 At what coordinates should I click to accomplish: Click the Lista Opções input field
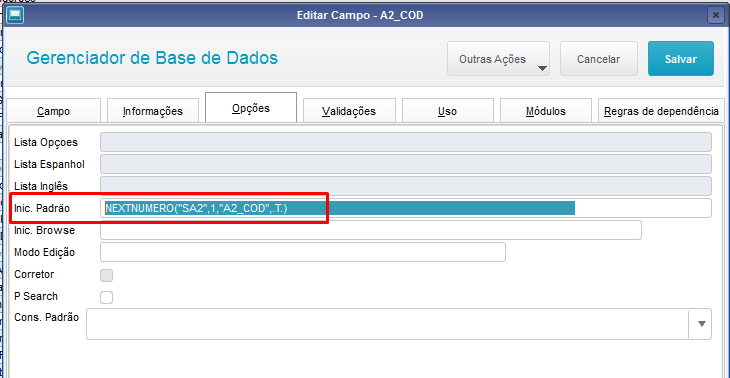pos(406,142)
